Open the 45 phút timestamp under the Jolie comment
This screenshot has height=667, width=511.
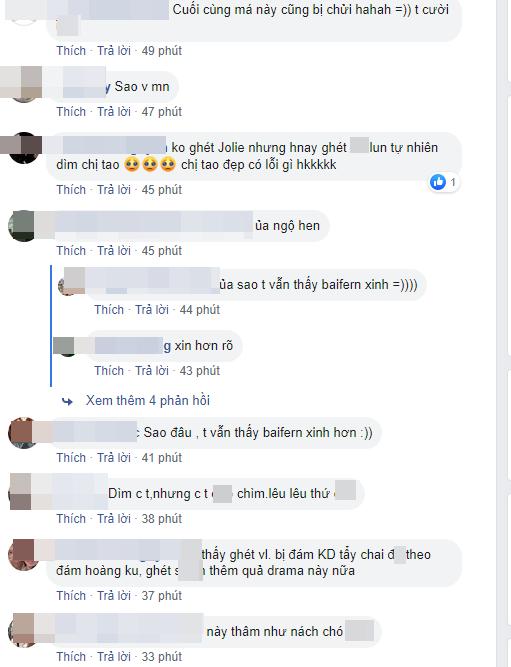[x=162, y=190]
